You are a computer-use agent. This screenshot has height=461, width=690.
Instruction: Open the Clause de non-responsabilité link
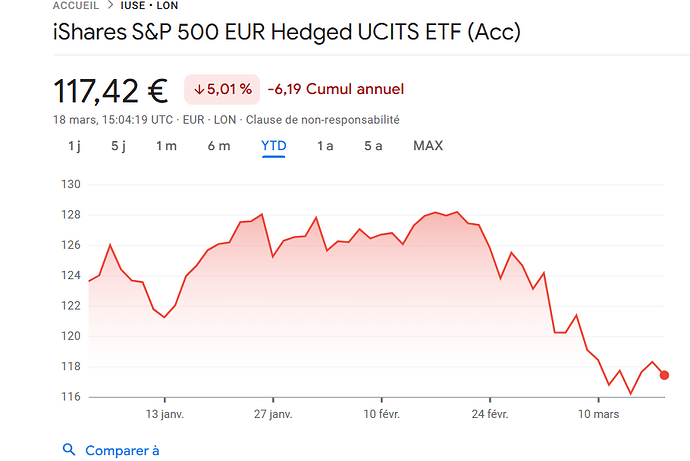[323, 120]
